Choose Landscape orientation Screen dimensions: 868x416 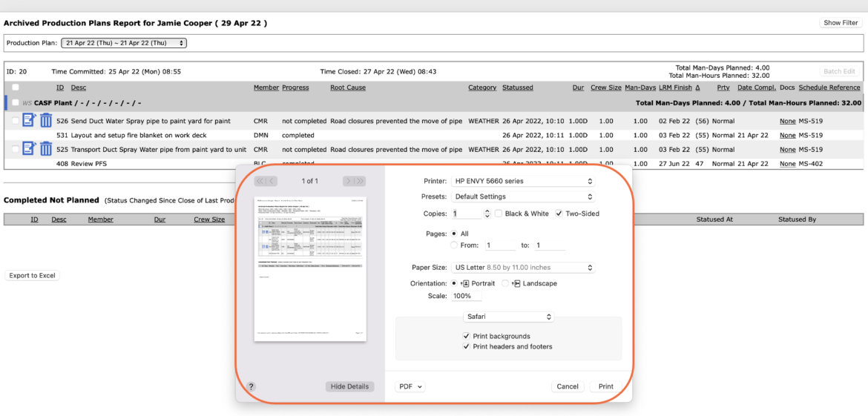(505, 283)
